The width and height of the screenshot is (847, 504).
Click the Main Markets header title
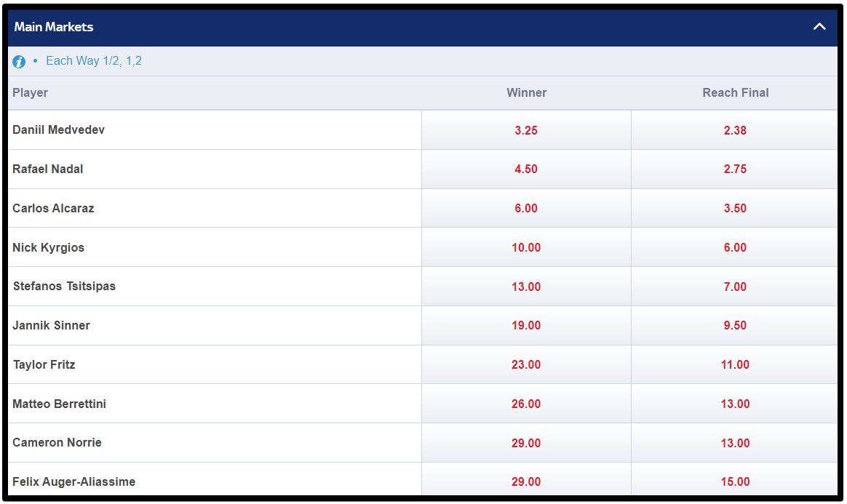tap(53, 27)
